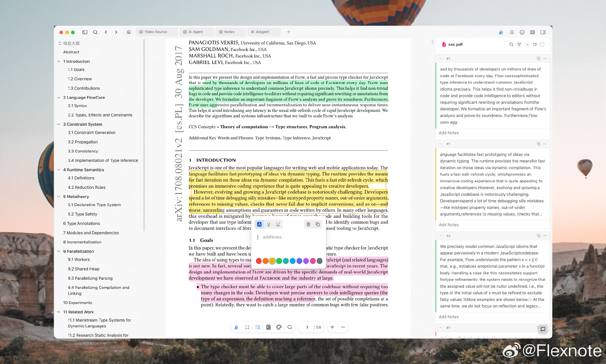This screenshot has height=364, width=606.
Task: Select the area selection tool in bottom toolbar
Action: click(247, 327)
